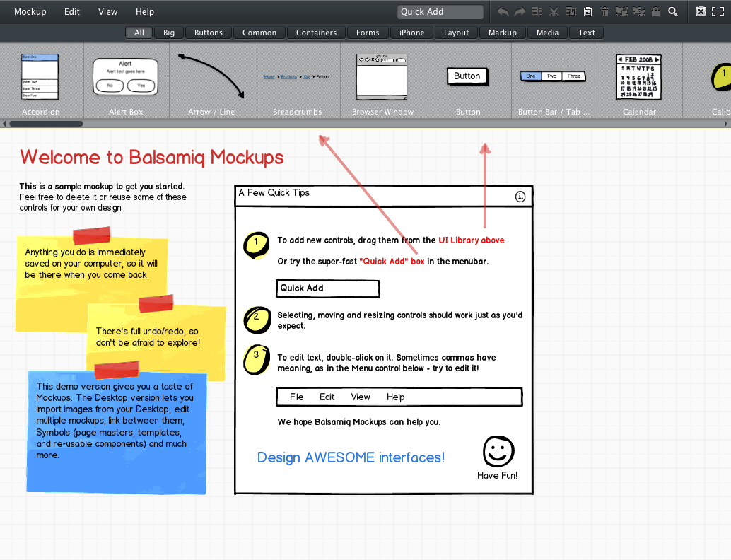Click the Quick Add field in the menubar

click(440, 12)
